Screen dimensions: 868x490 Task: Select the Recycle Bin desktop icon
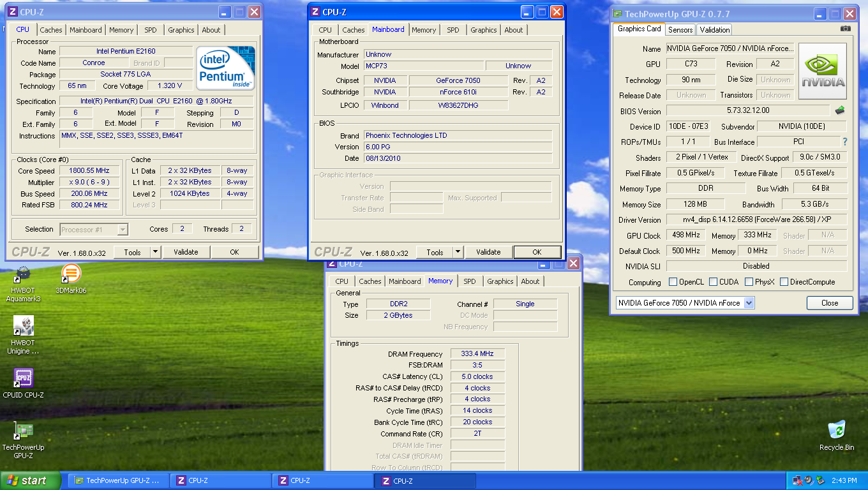pyautogui.click(x=837, y=436)
